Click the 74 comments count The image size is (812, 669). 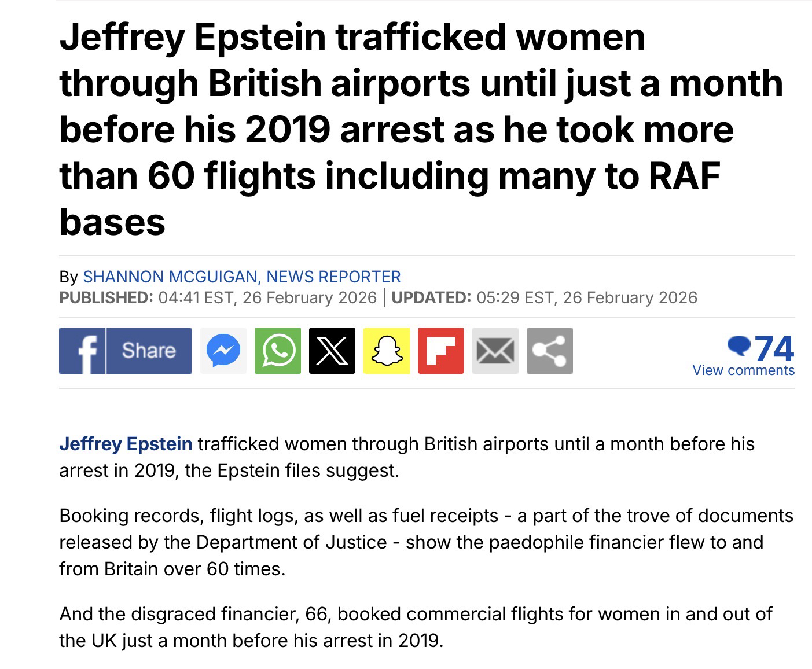pos(774,348)
